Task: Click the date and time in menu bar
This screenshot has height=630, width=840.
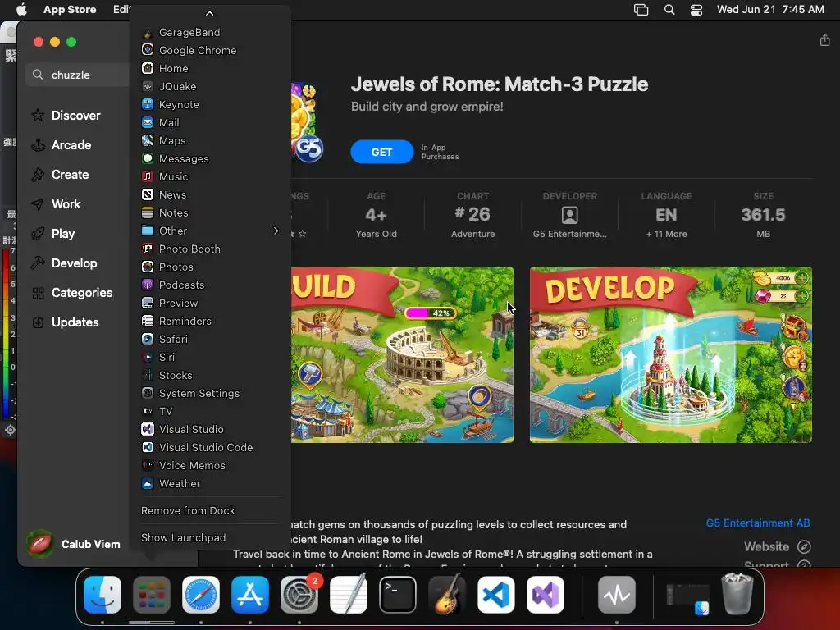Action: [x=770, y=9]
